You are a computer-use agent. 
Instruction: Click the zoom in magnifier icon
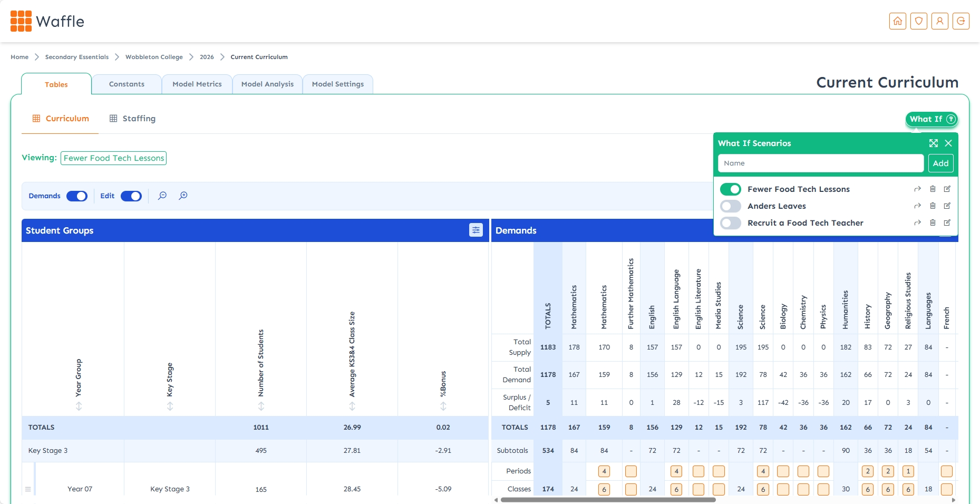coord(183,196)
